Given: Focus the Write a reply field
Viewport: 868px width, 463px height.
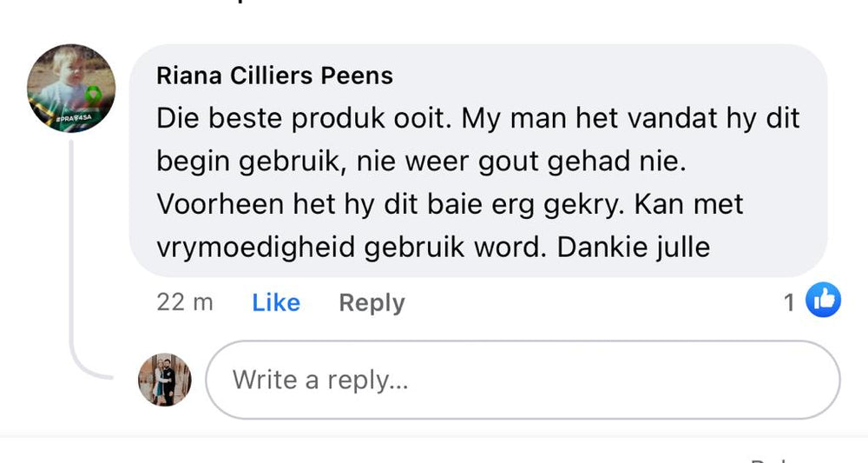Looking at the screenshot, I should pyautogui.click(x=521, y=380).
